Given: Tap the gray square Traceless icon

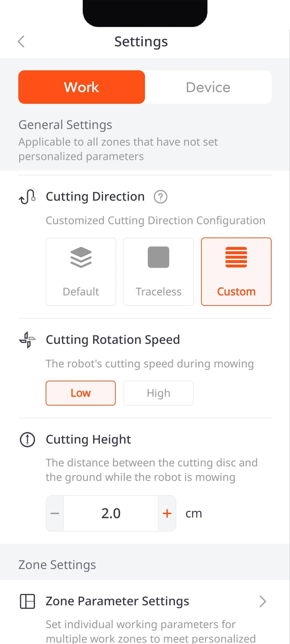Looking at the screenshot, I should pyautogui.click(x=158, y=257).
